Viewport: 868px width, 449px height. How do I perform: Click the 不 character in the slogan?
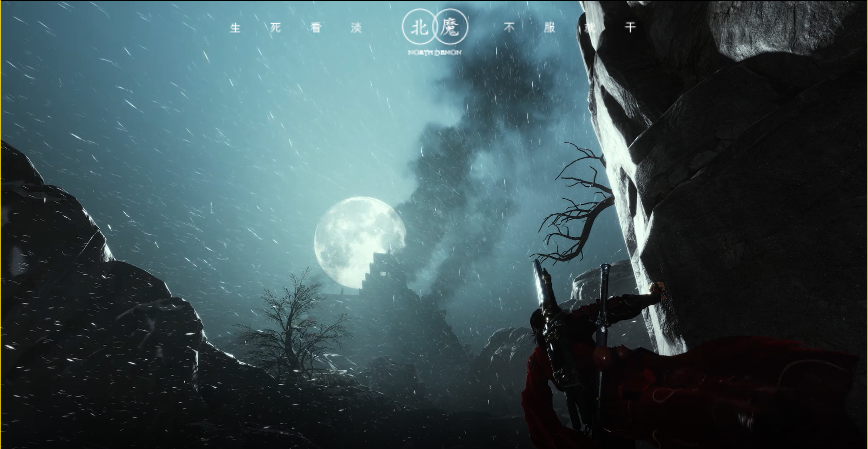point(509,28)
